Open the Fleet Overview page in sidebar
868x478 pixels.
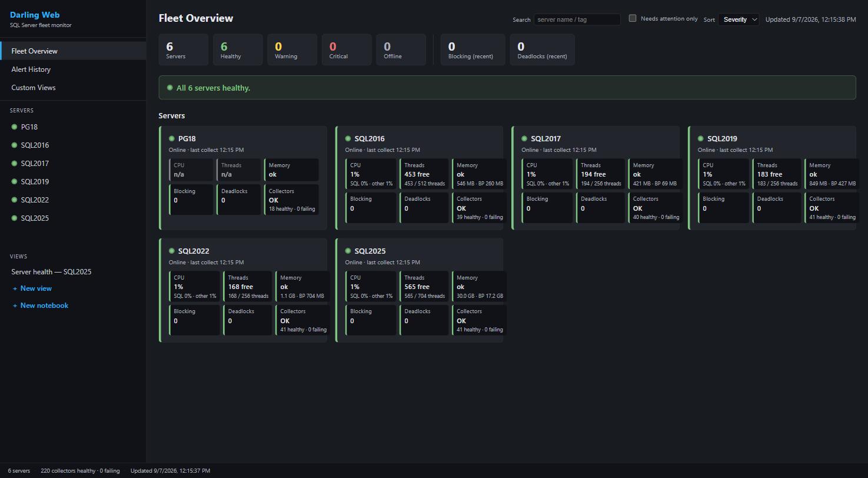[x=73, y=51]
